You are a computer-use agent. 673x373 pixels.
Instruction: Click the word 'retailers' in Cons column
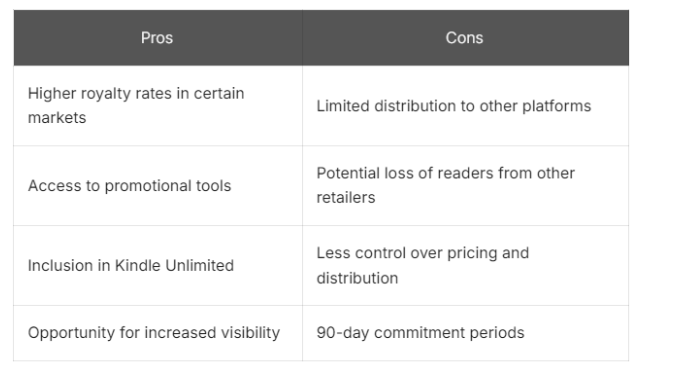click(346, 198)
